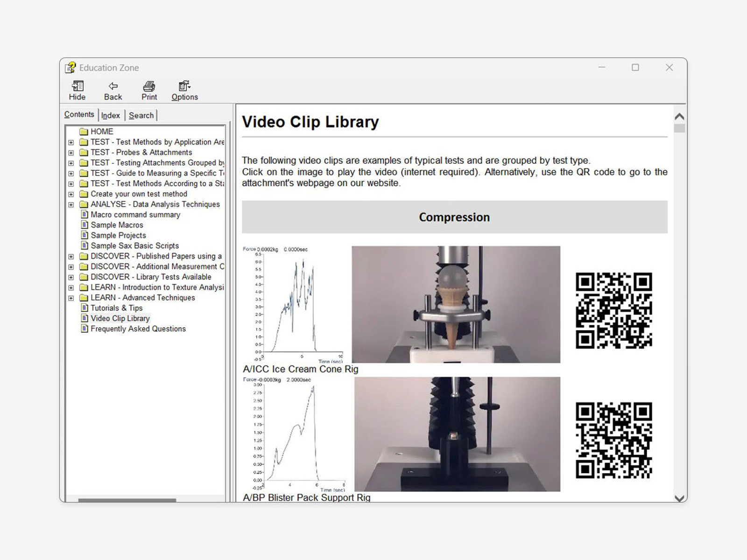This screenshot has width=747, height=560.
Task: Click the Frequently Asked Questions page icon
Action: (x=85, y=329)
